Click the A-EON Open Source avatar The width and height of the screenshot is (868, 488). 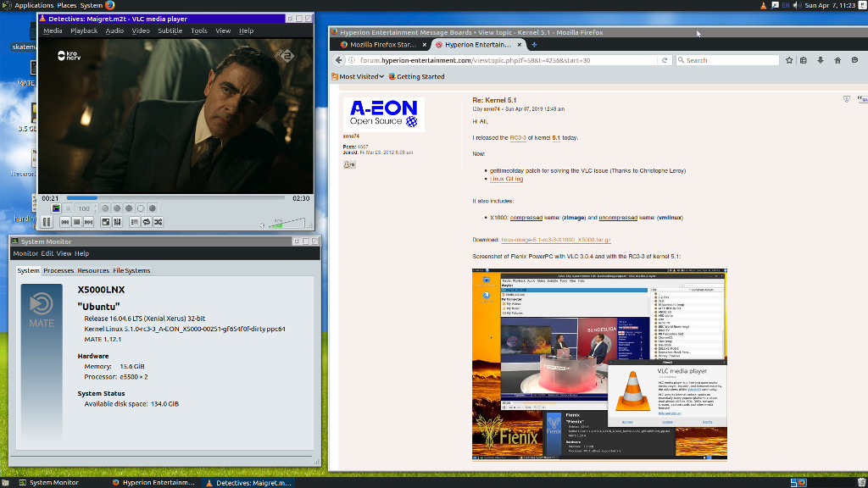tap(384, 114)
